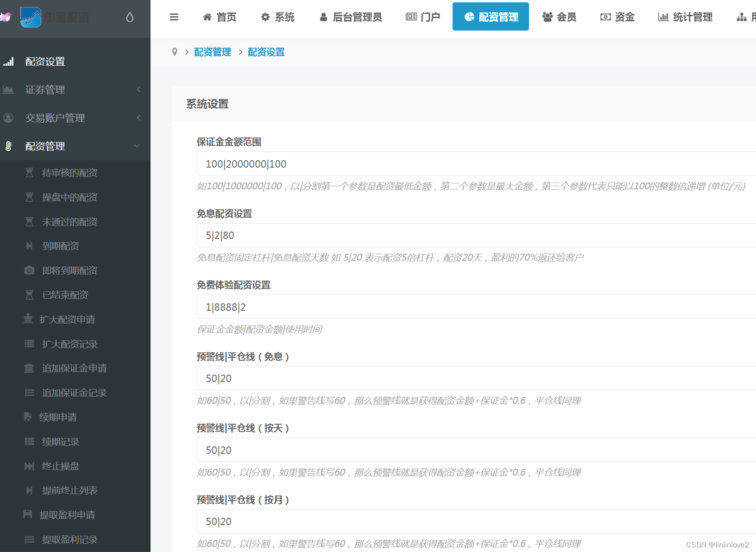Click camera icon beside 即将到期配资

(x=29, y=270)
